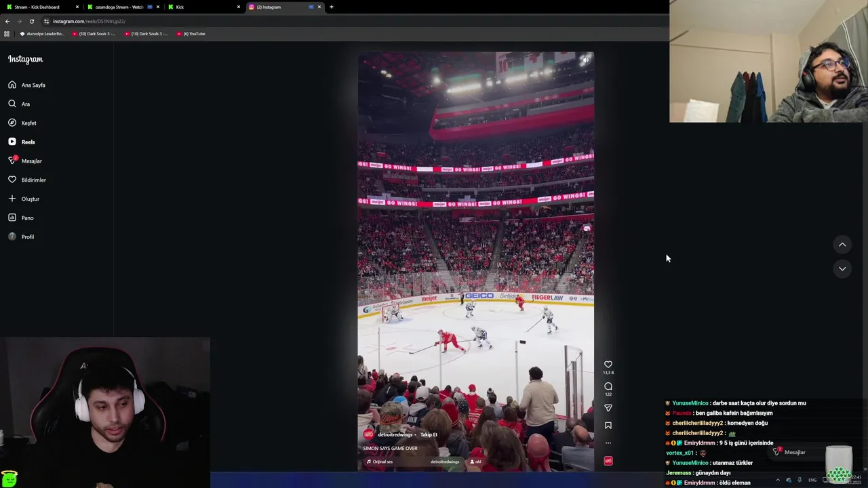Open a new browser tab with plus
Image resolution: width=868 pixels, height=488 pixels.
pos(332,7)
